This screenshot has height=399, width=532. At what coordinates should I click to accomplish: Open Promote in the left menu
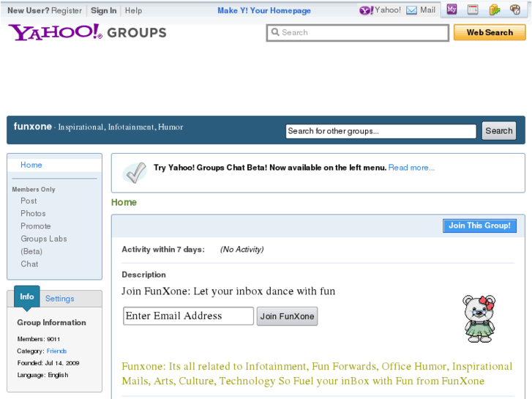pos(36,225)
